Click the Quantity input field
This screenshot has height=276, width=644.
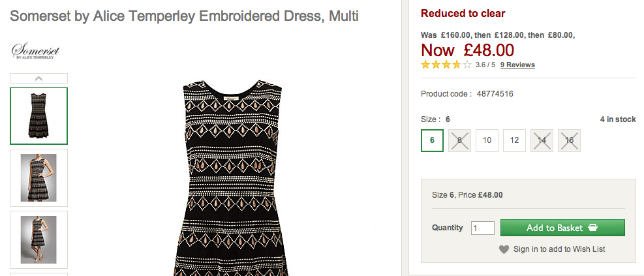[x=483, y=228]
